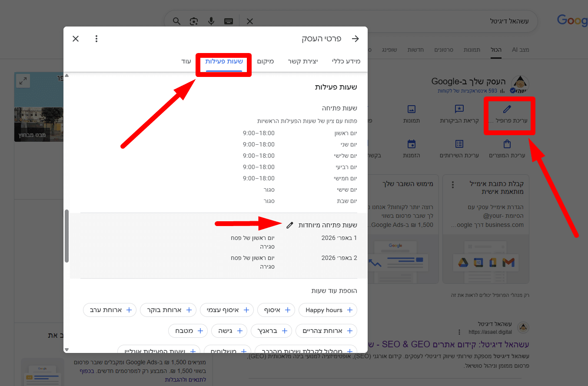The height and width of the screenshot is (386, 588).
Task: Open the סרטונים search tab
Action: click(445, 50)
